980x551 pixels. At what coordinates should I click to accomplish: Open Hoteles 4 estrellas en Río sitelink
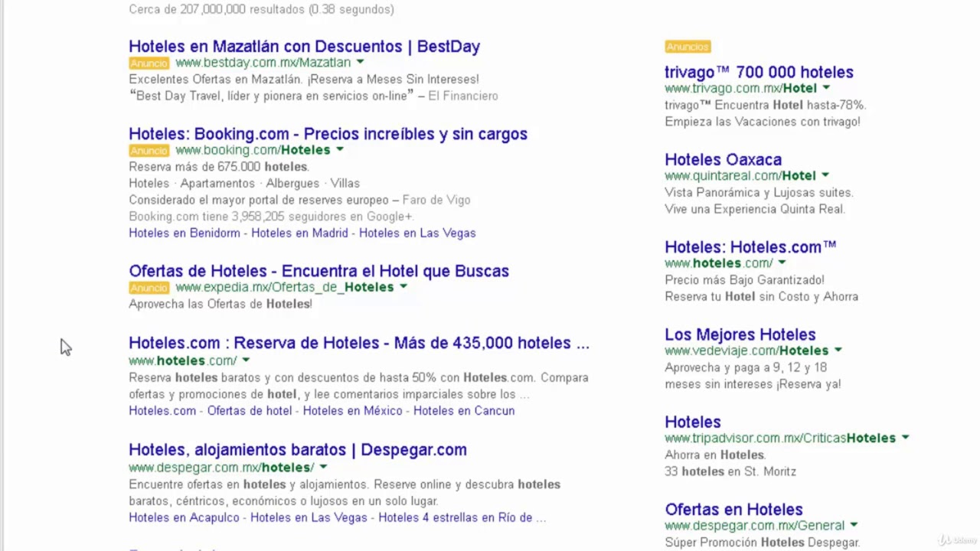click(x=462, y=518)
